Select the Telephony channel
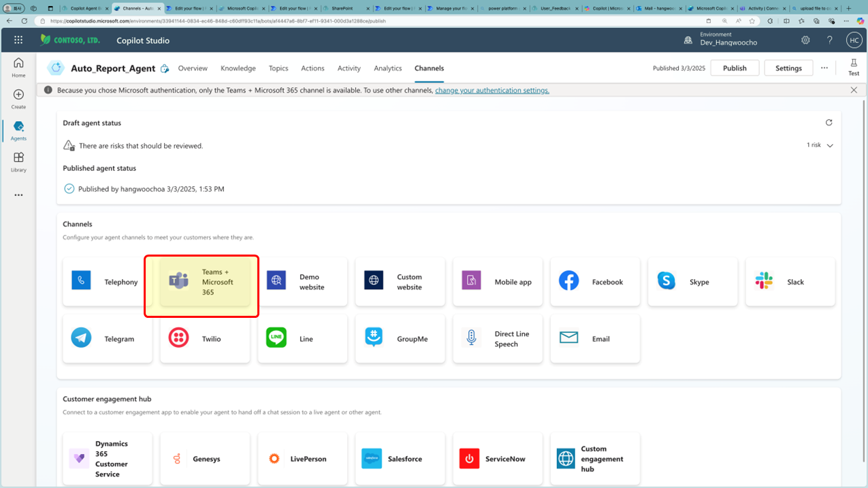868x488 pixels. point(108,282)
